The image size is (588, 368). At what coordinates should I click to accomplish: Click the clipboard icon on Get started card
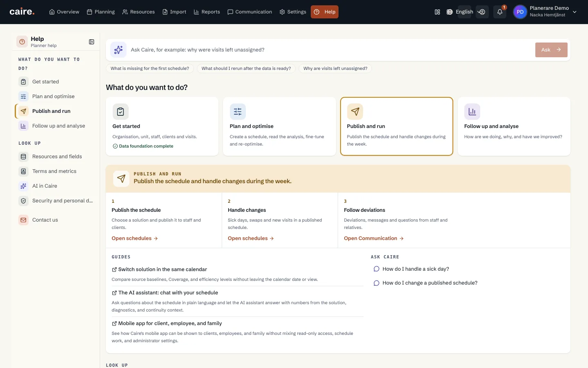(120, 112)
